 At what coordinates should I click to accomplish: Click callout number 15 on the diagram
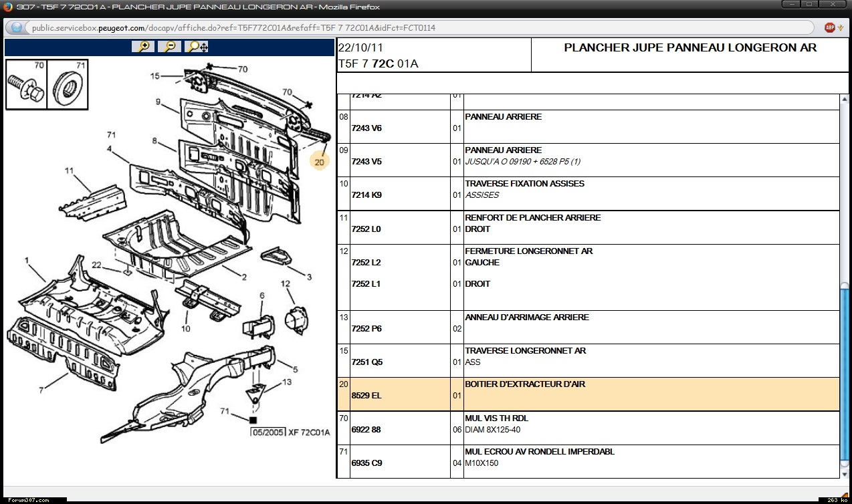155,76
